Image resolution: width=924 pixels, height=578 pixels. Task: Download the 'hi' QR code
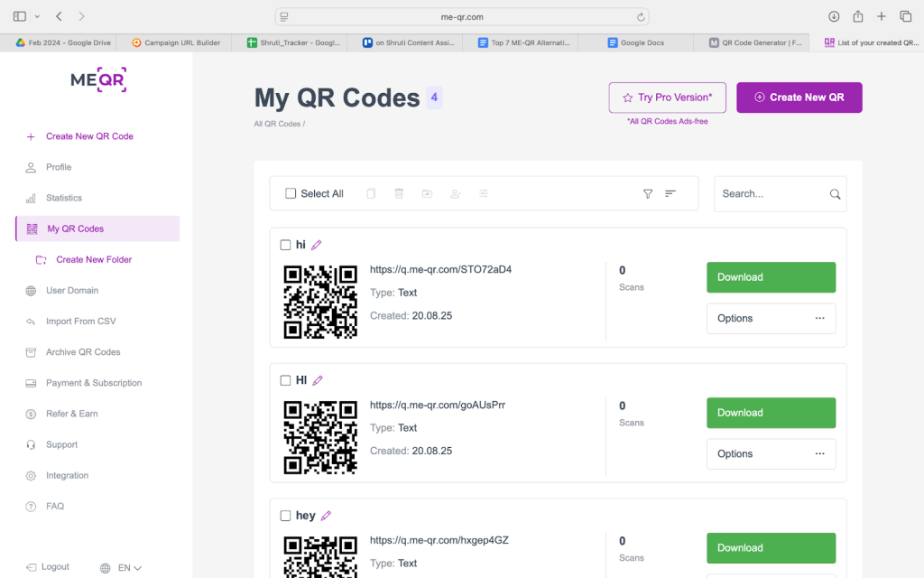pos(771,277)
